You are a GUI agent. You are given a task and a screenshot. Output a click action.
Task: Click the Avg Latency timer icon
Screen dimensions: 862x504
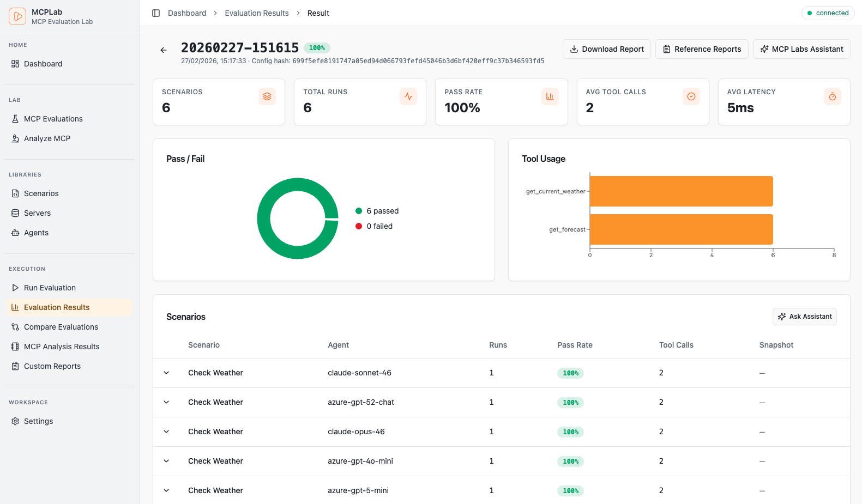(832, 96)
